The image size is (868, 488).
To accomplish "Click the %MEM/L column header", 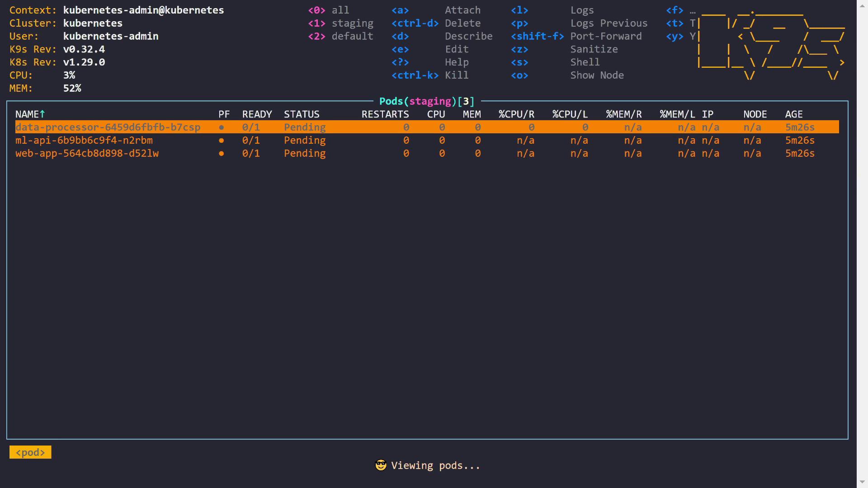I will (x=677, y=114).
